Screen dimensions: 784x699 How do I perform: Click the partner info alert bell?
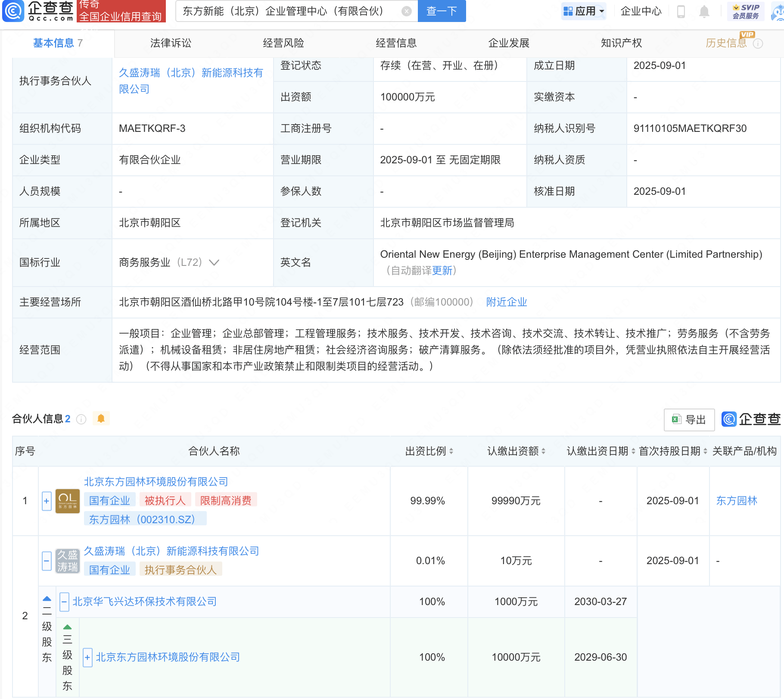point(101,418)
